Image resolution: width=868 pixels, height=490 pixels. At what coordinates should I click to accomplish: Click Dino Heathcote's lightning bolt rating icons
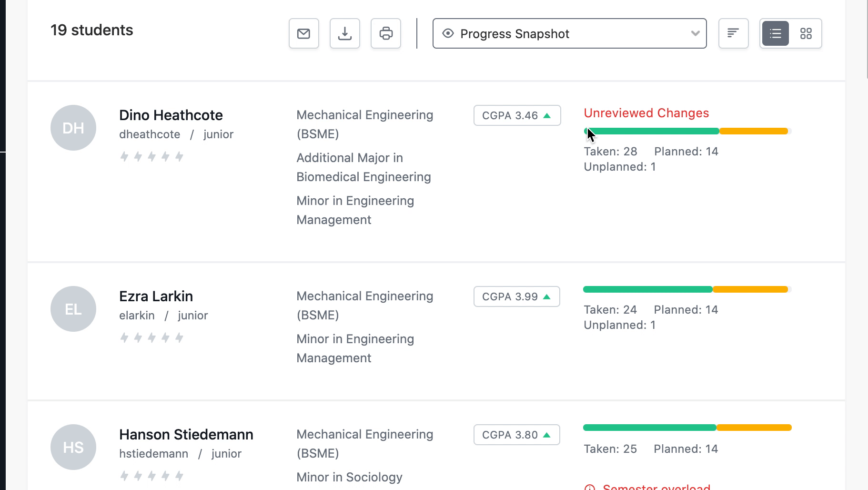[x=151, y=157]
